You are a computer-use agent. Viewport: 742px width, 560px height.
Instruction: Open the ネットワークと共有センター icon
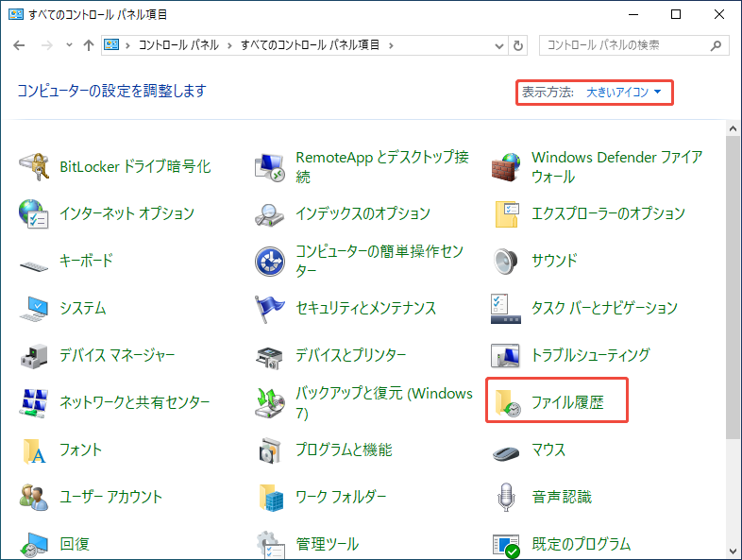coord(34,403)
